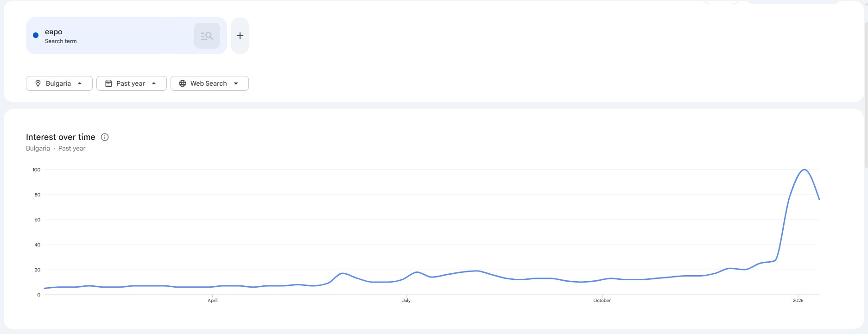Collapse the Bulgaria filter using its up arrow

[x=80, y=83]
